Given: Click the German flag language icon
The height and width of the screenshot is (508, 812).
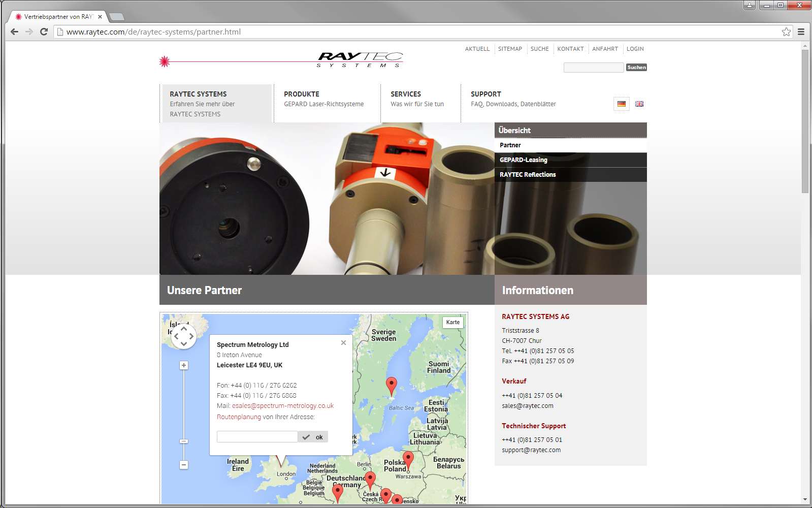Looking at the screenshot, I should click(621, 104).
